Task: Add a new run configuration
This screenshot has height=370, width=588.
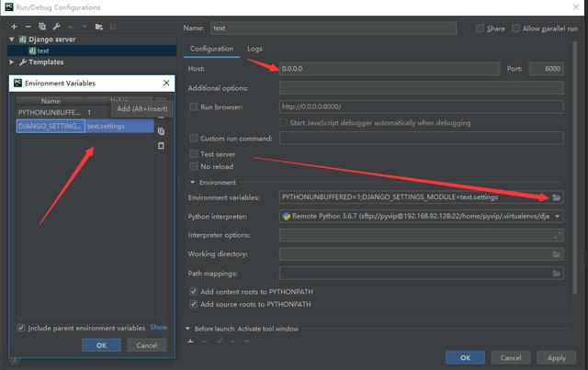Action: (14, 27)
